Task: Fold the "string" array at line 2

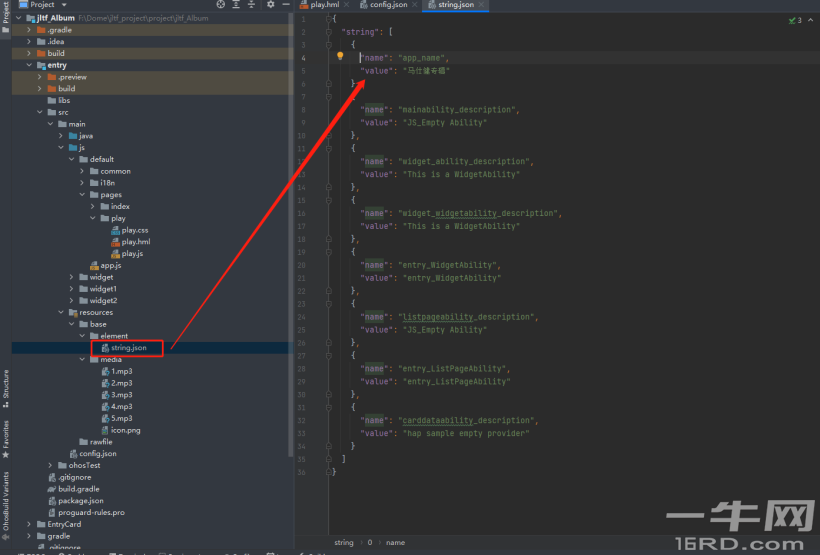Action: click(x=328, y=32)
